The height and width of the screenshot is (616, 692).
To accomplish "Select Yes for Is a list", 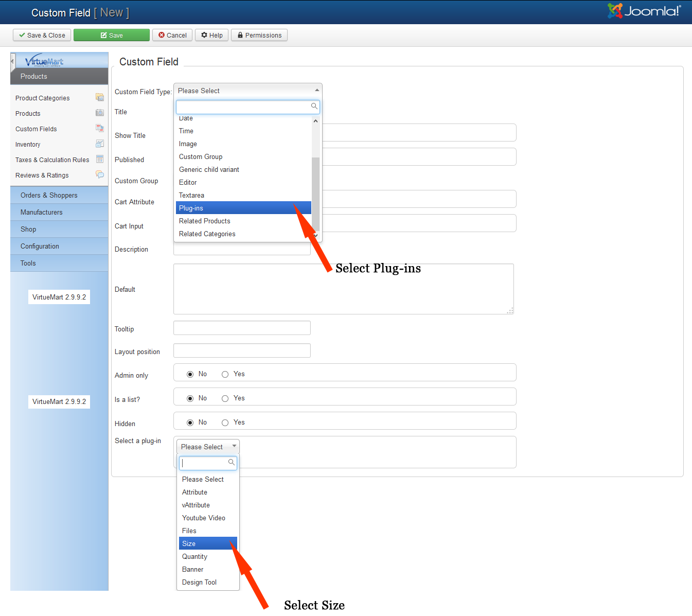I will point(225,399).
